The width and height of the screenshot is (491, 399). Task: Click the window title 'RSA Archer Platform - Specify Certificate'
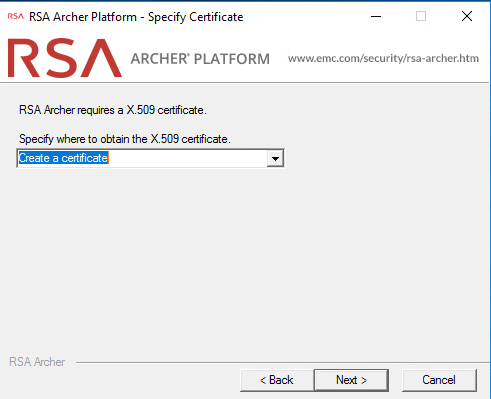136,17
